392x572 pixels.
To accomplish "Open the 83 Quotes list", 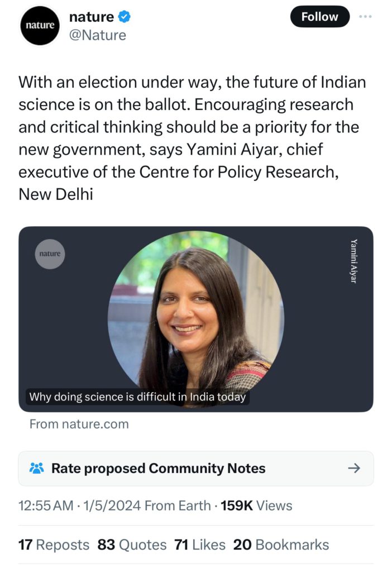I will 132,545.
